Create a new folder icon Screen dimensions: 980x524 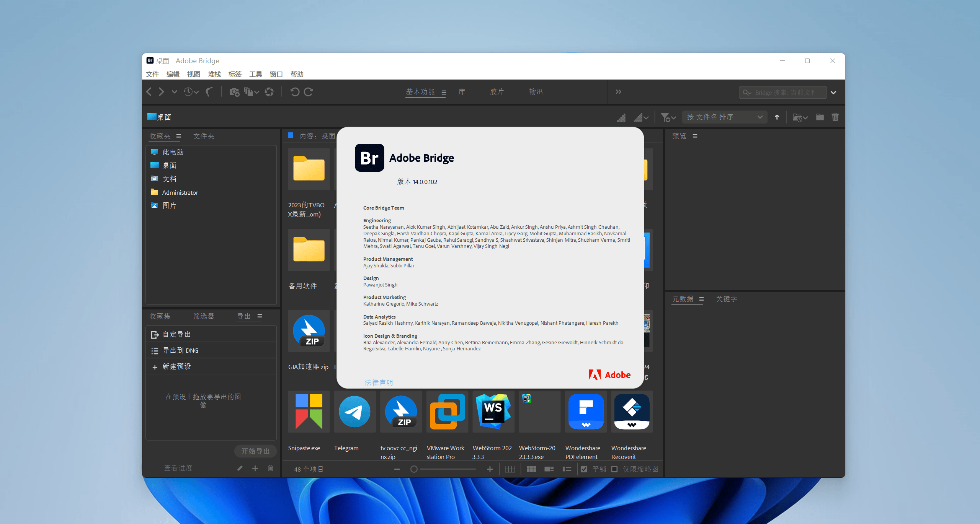[820, 117]
